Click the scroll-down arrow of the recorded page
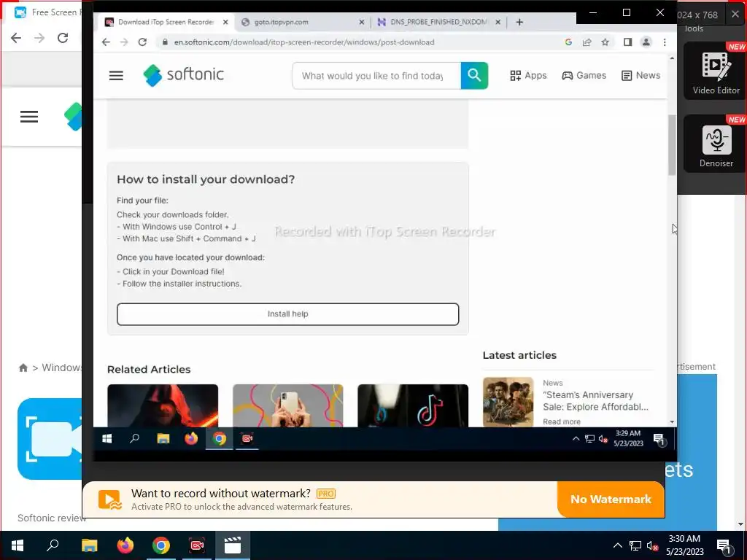This screenshot has width=747, height=560. [x=672, y=422]
